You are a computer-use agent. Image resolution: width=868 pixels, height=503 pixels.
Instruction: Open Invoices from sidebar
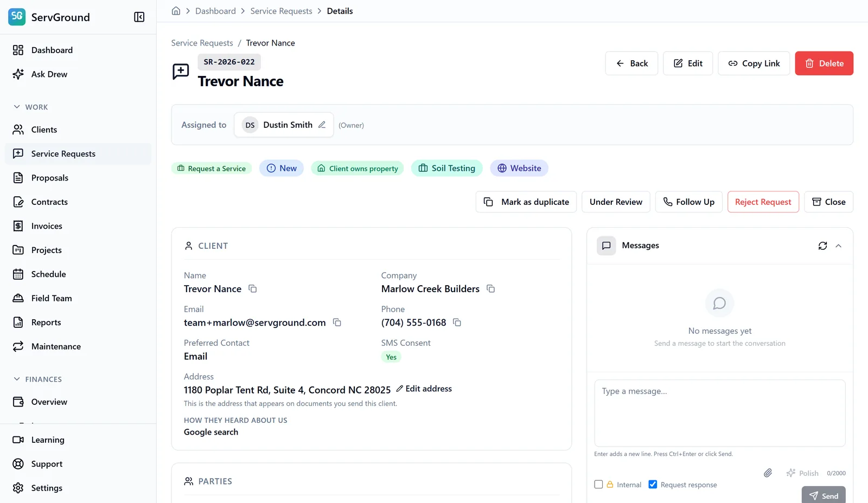(78, 226)
